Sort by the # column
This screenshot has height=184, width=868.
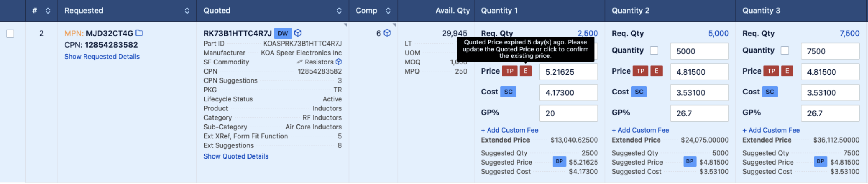point(48,11)
